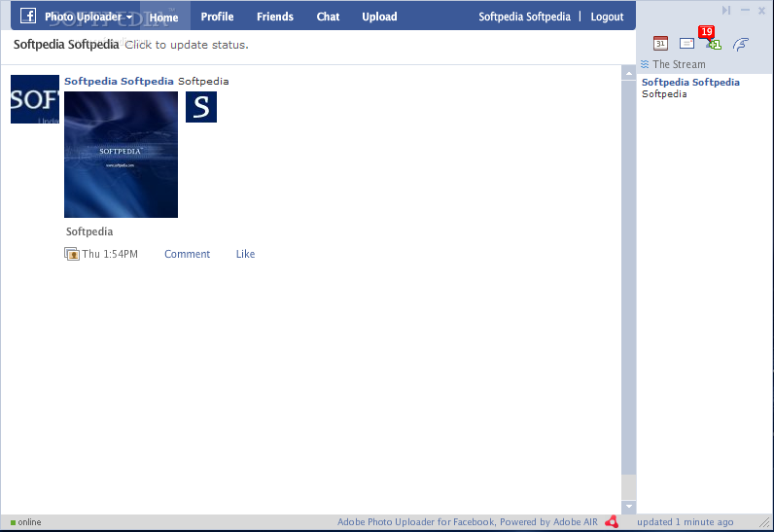Open the large Softpedia photo thumbnail

121,155
